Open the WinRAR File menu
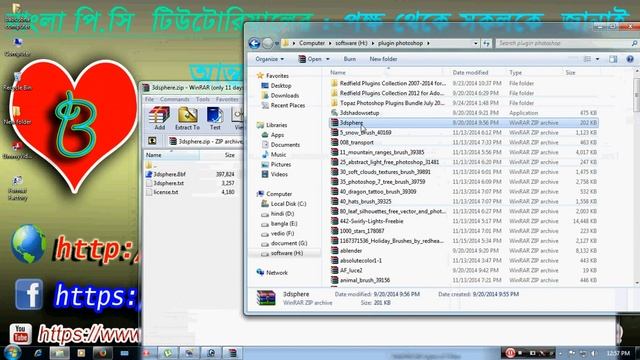This screenshot has height=360, width=640. coord(149,100)
